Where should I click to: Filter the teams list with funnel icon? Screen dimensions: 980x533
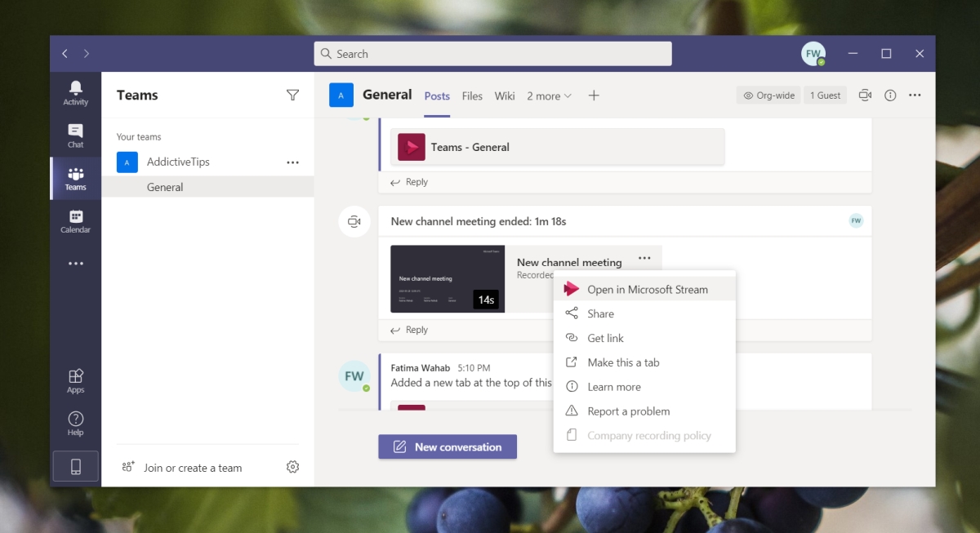[292, 95]
